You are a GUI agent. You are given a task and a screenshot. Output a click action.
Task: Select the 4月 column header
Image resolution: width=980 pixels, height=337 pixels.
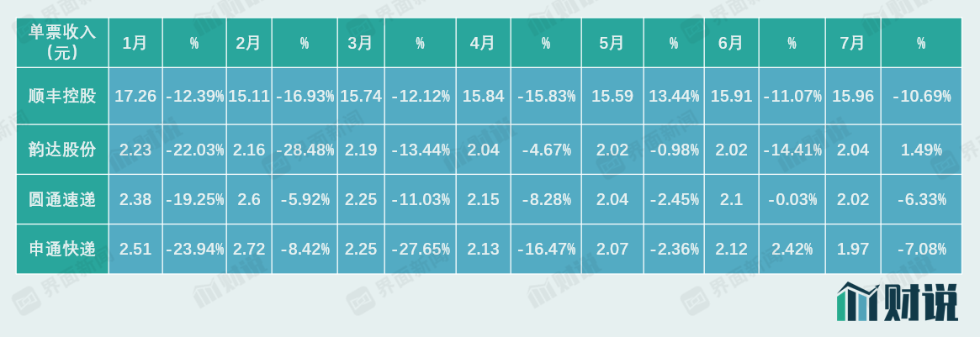[x=483, y=43]
